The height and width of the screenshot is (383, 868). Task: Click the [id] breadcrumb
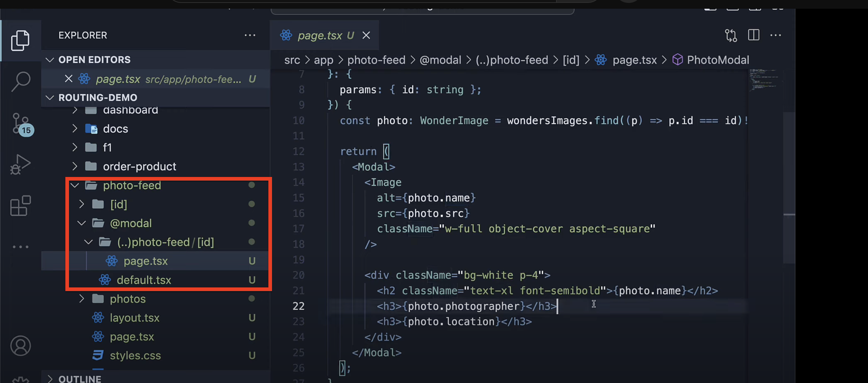point(571,60)
